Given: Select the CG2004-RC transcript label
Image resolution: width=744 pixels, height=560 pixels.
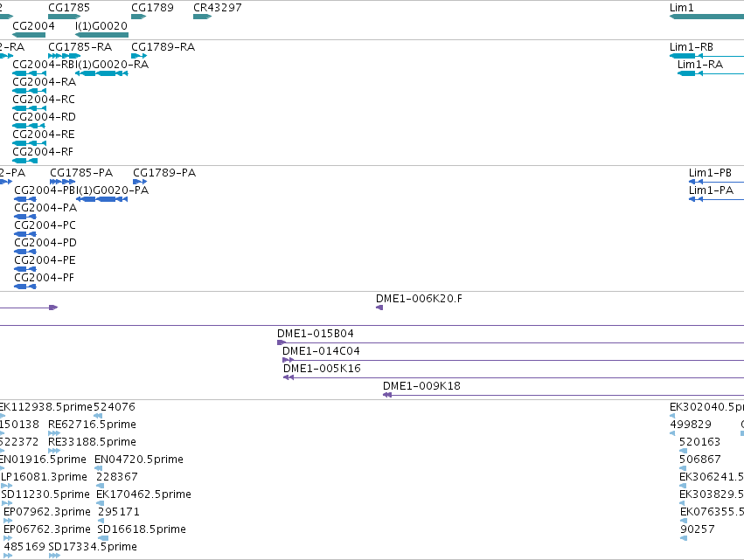Looking at the screenshot, I should [x=44, y=100].
